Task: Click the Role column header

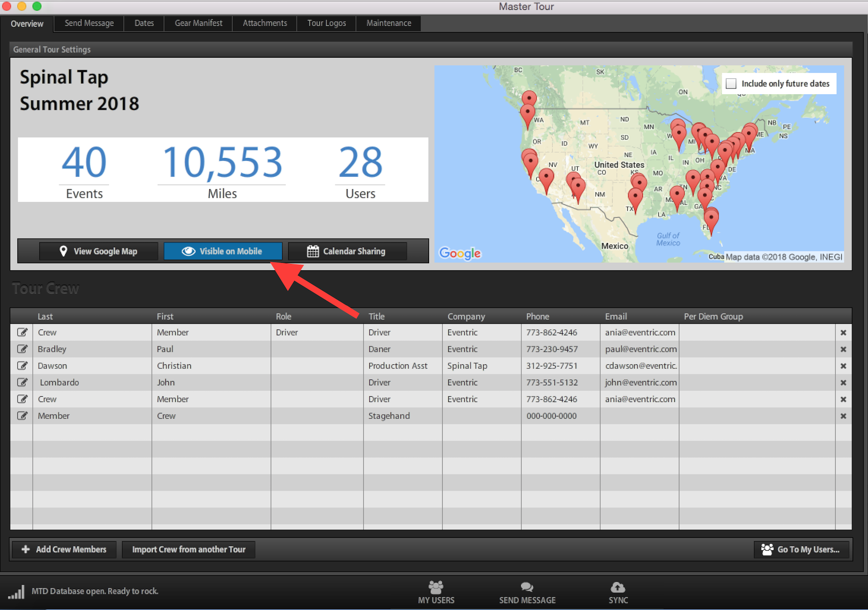Action: click(x=317, y=316)
